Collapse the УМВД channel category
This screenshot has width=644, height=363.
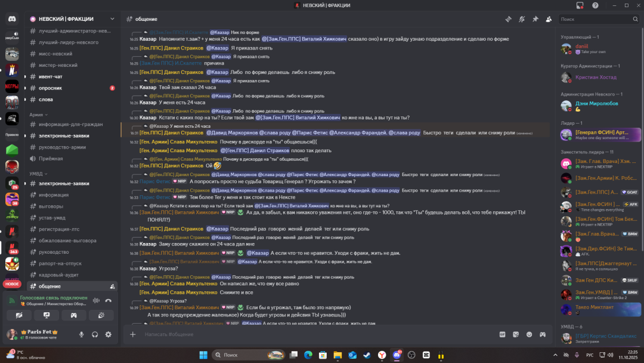pos(38,174)
